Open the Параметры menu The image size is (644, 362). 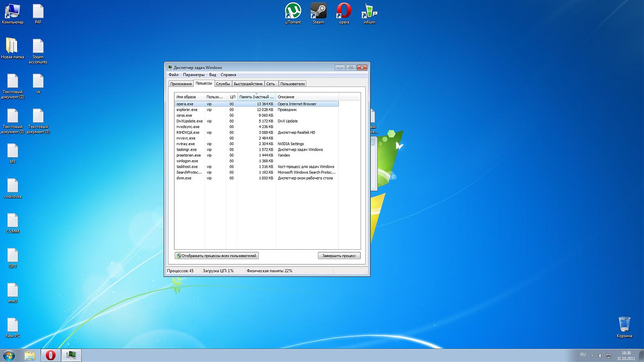[194, 75]
